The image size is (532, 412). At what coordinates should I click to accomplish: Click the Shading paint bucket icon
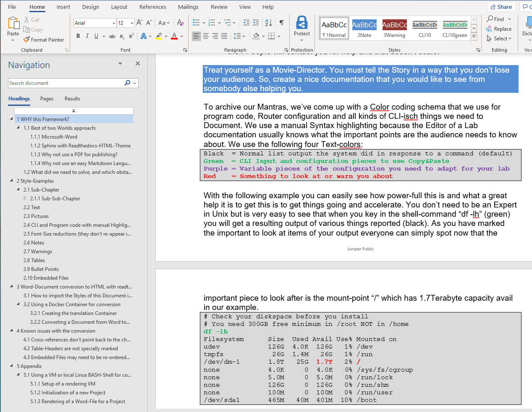coord(256,36)
